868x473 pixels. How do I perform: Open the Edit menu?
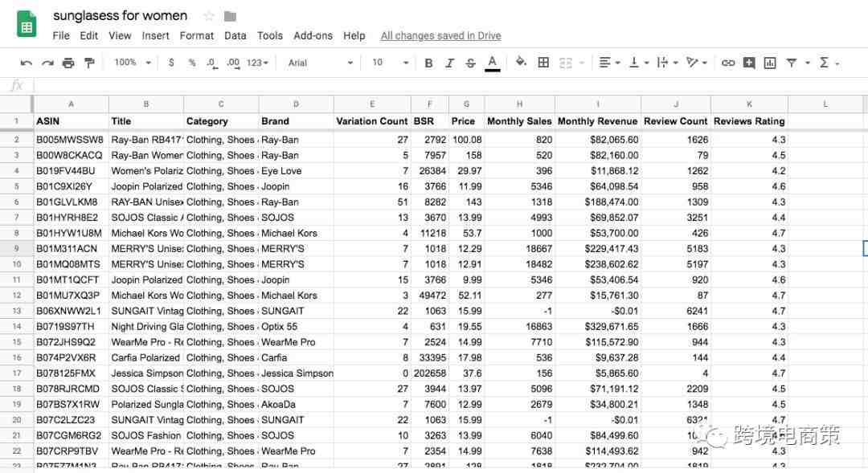point(88,35)
